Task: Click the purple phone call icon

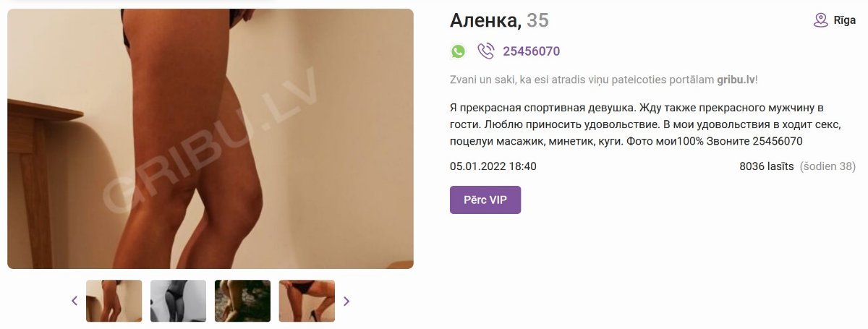Action: (x=486, y=51)
